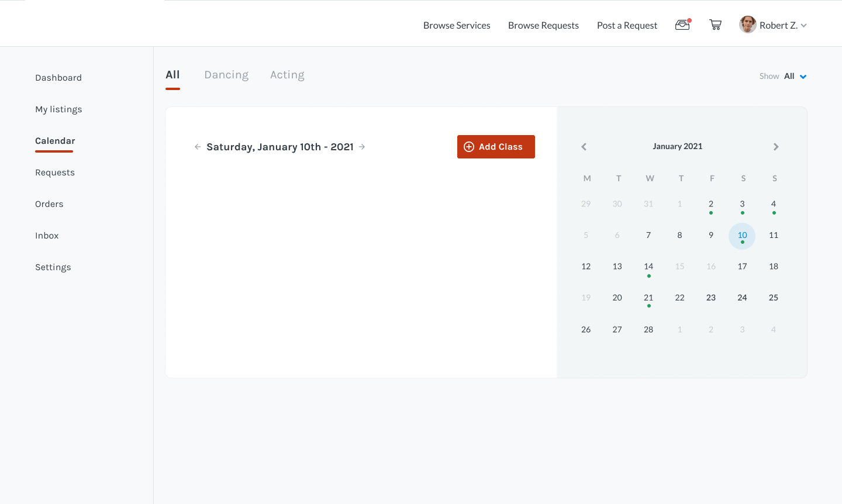Image resolution: width=842 pixels, height=504 pixels.
Task: Select day 27 in calendar
Action: pyautogui.click(x=617, y=330)
